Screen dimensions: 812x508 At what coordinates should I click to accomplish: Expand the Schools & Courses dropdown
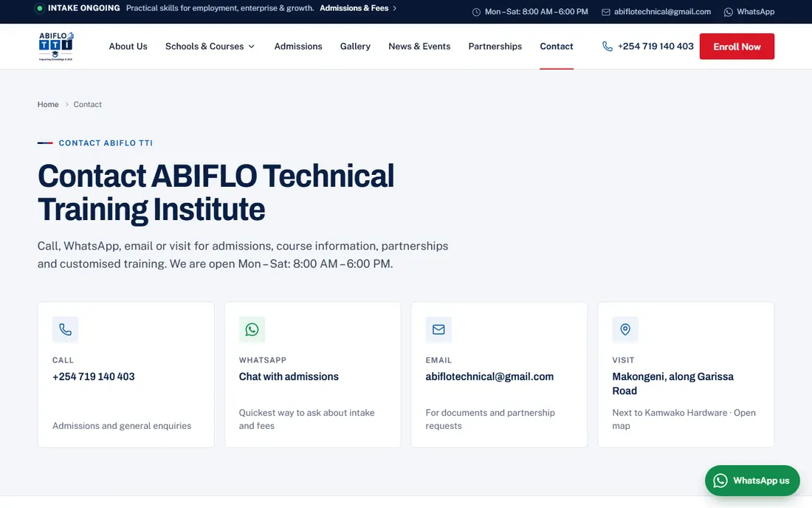tap(210, 47)
